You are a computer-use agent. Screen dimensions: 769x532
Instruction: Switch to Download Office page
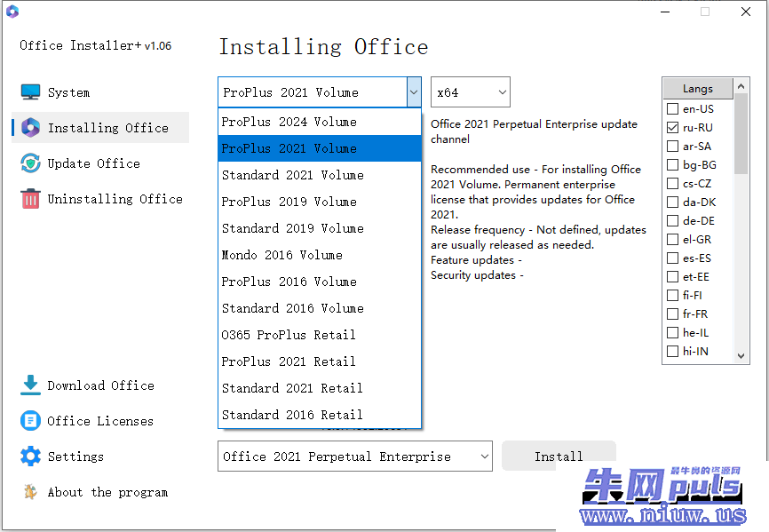tap(100, 385)
